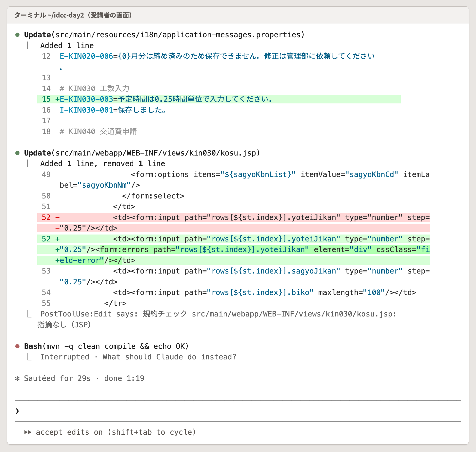Focus the empty prompt input line
The height and width of the screenshot is (452, 476).
pyautogui.click(x=238, y=411)
